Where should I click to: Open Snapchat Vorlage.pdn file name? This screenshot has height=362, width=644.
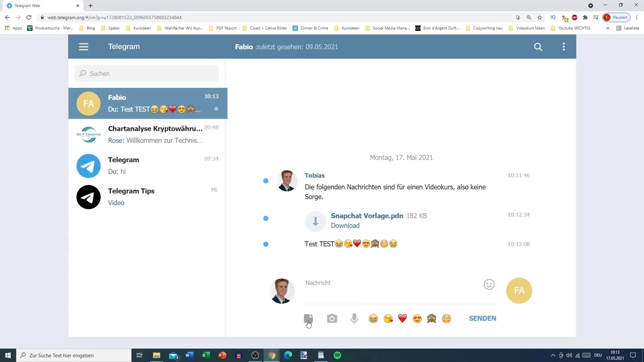[x=367, y=216]
